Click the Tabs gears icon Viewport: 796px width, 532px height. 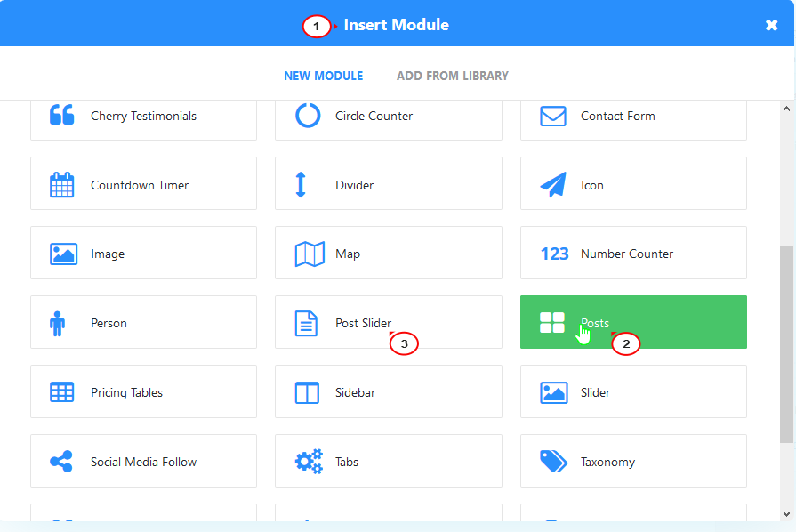(x=309, y=462)
